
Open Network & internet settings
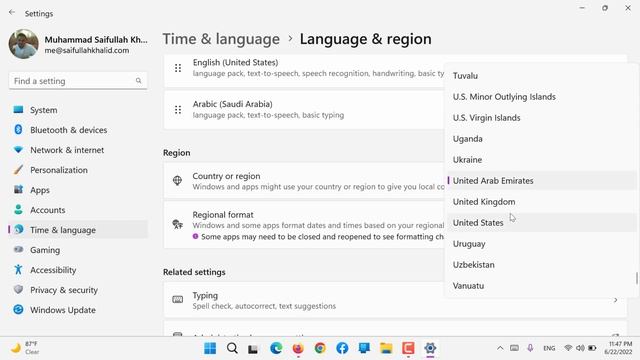click(78, 150)
